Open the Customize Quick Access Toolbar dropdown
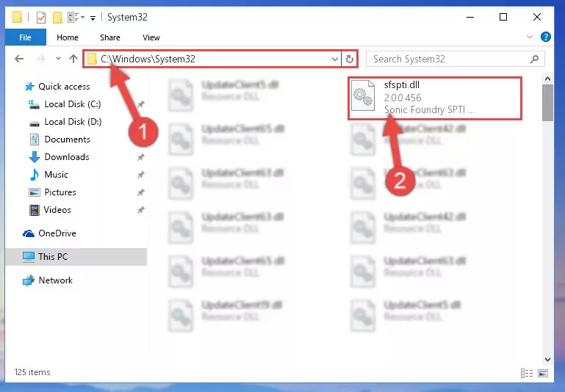Screen dimensions: 565x392 93,18
